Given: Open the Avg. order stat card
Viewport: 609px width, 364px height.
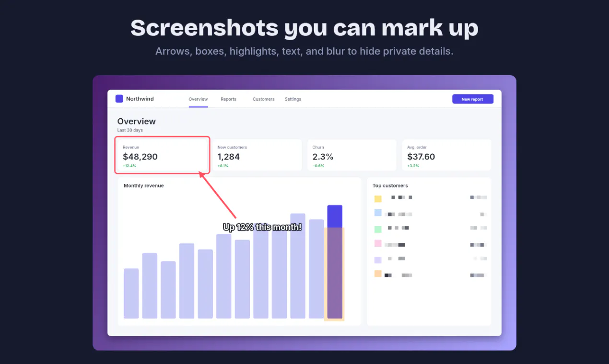Looking at the screenshot, I should point(446,155).
